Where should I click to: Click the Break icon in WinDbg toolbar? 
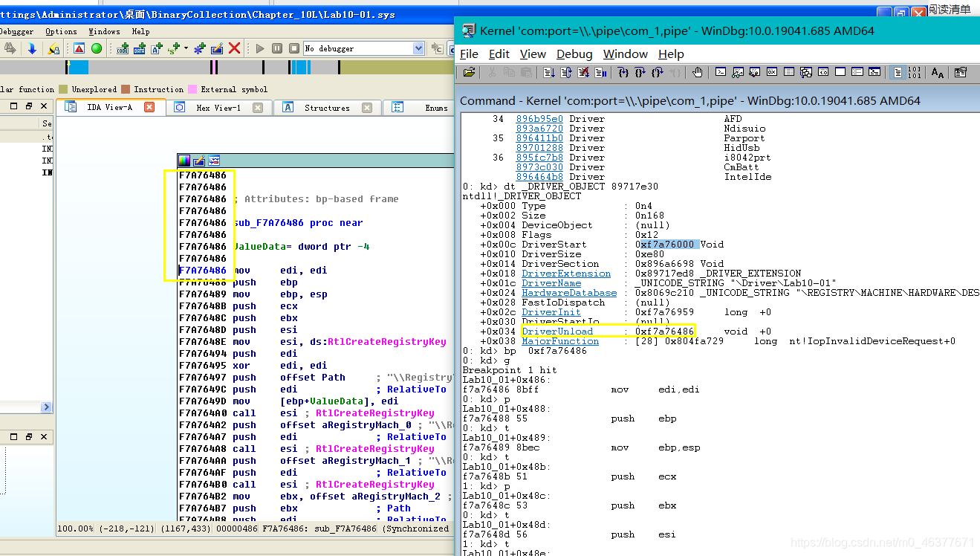600,72
